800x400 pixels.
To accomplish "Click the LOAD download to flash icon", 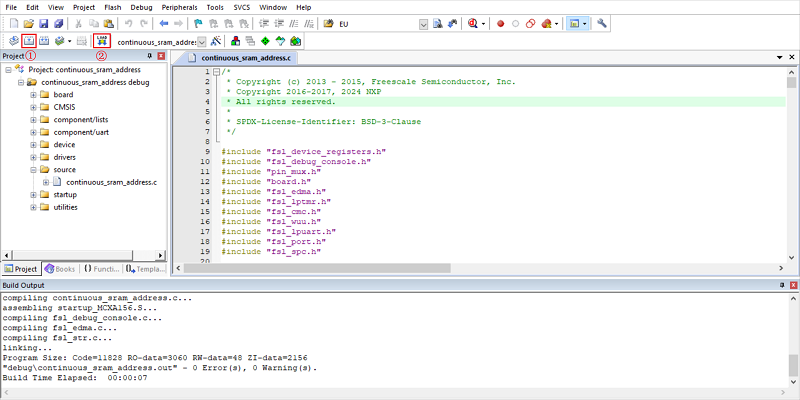I will 101,41.
